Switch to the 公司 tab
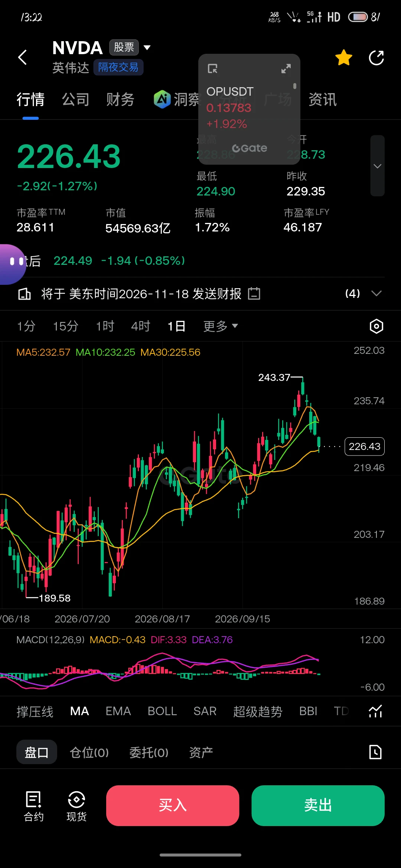The height and width of the screenshot is (868, 401). click(75, 99)
